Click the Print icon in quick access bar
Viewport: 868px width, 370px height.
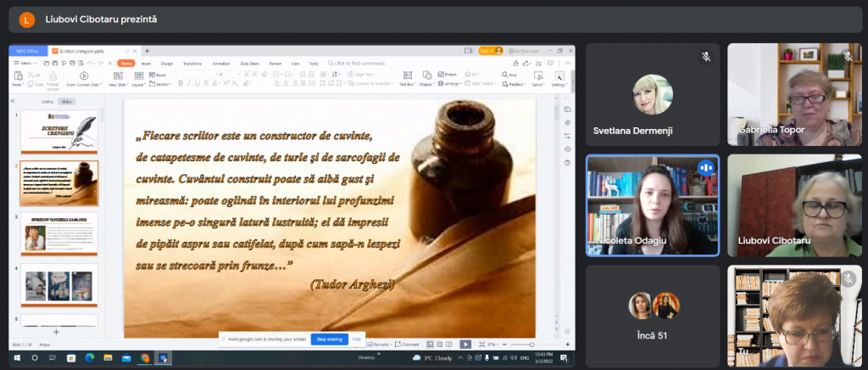73,63
